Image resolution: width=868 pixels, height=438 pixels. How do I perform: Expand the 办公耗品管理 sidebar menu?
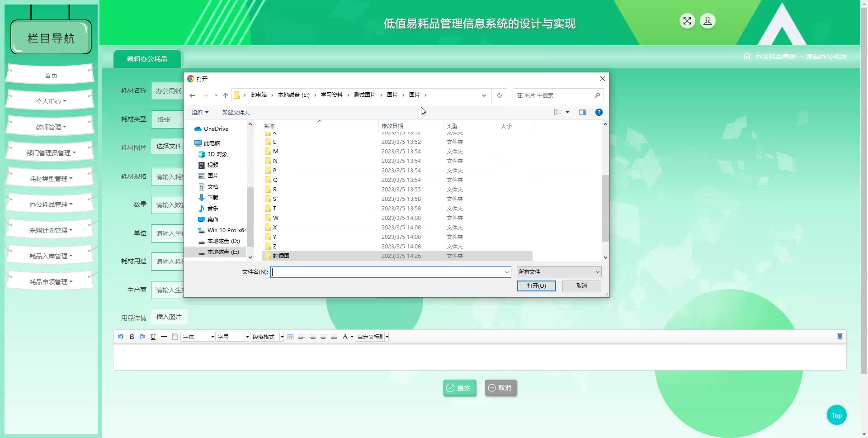coord(51,205)
